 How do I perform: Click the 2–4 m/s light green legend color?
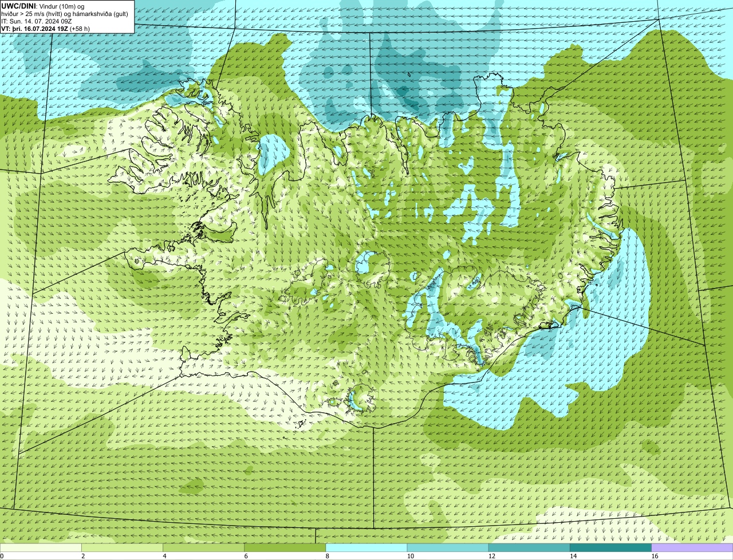pos(122,547)
